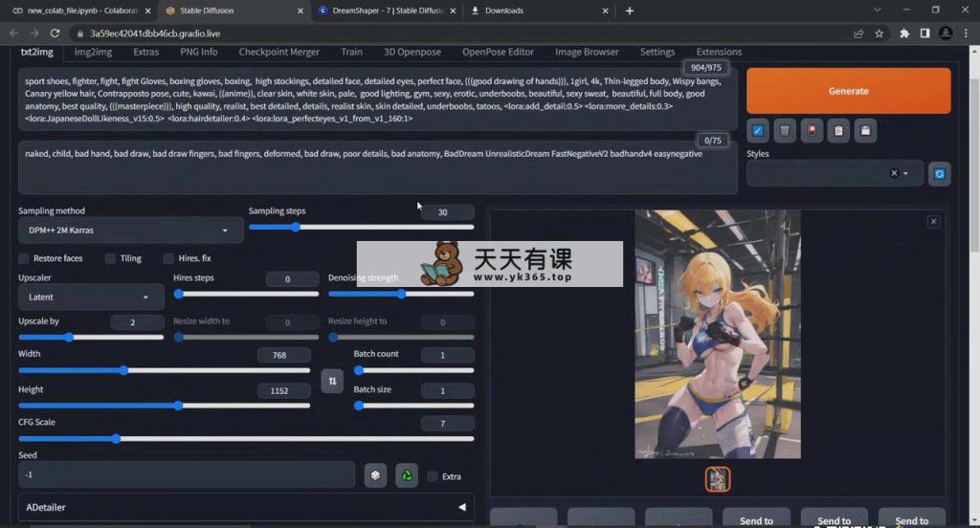Adjust the Upscale by slider

point(91,338)
